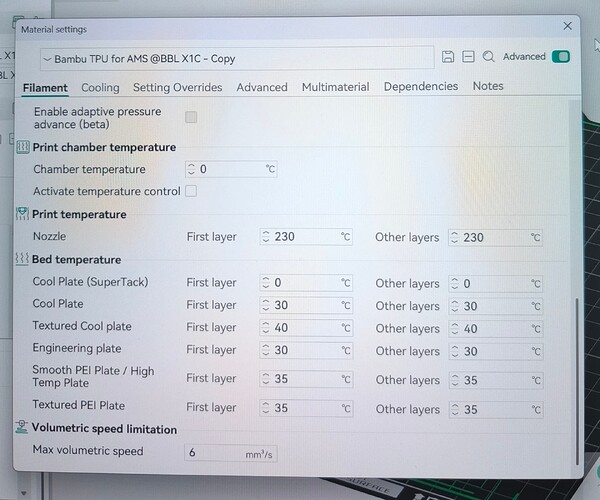This screenshot has width=600, height=500.
Task: Edit Cool Plate SuperTack Other layers field
Action: pyautogui.click(x=495, y=283)
